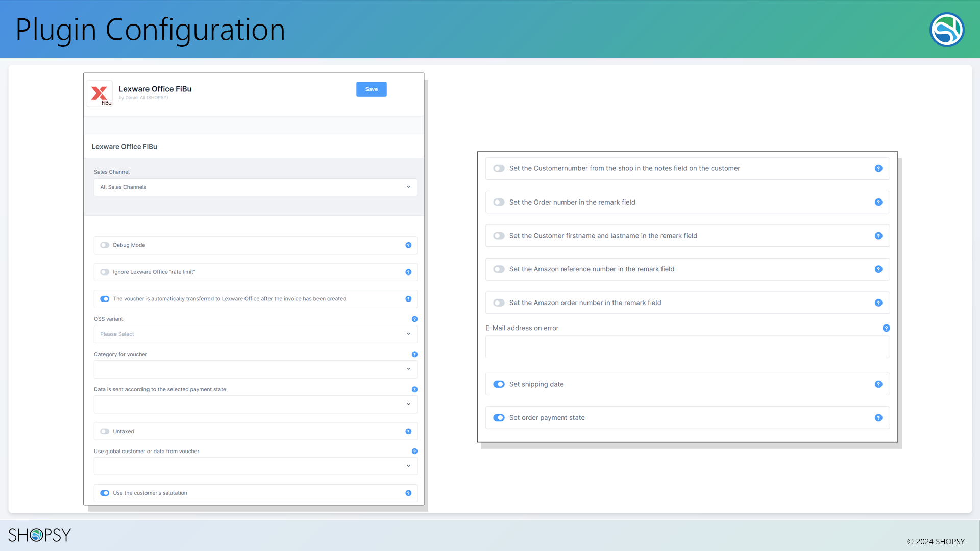Image resolution: width=980 pixels, height=551 pixels.
Task: Click help icon for Amazon order number remark
Action: (878, 303)
